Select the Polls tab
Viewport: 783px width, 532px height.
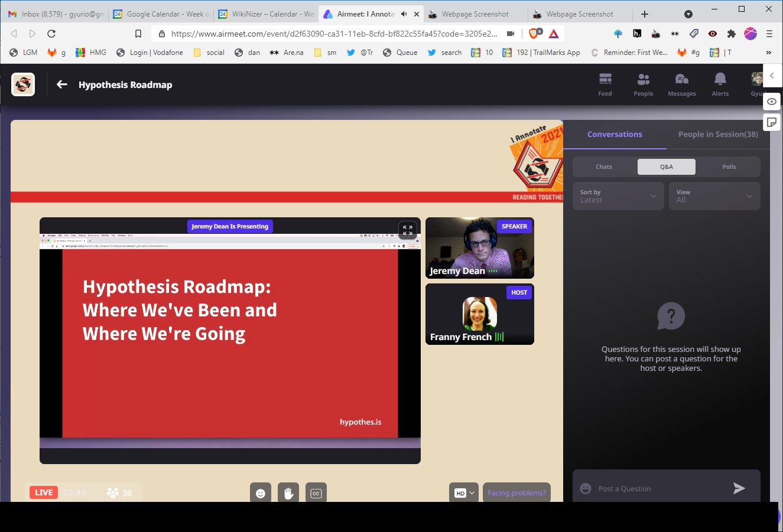click(x=729, y=167)
